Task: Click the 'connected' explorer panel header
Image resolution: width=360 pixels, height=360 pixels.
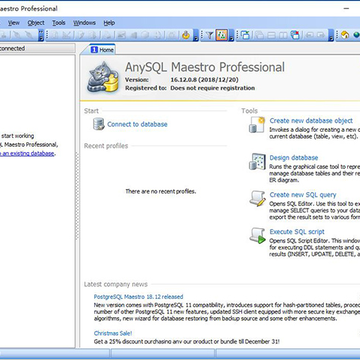Action: 37,48
